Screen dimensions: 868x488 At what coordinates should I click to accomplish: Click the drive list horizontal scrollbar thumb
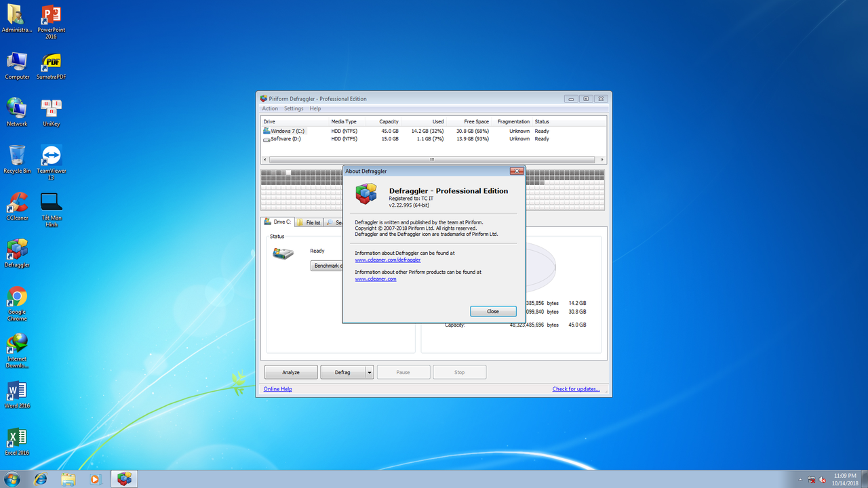point(432,160)
